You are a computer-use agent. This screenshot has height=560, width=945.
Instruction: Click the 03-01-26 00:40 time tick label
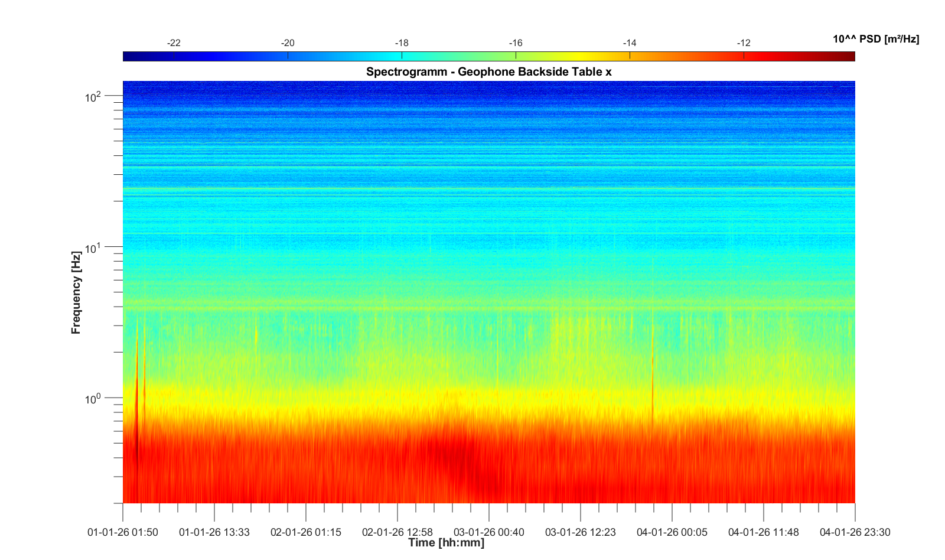tap(489, 532)
